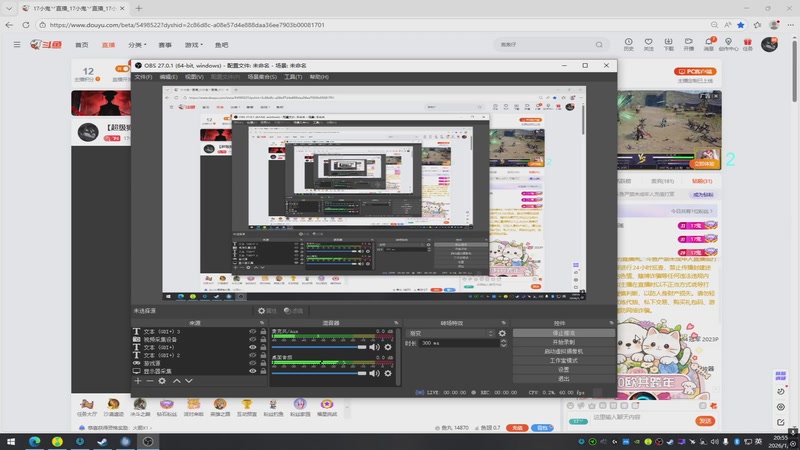Open Douyu start-broadcast icon
Screen dimensions: 800x450
(x=689, y=44)
